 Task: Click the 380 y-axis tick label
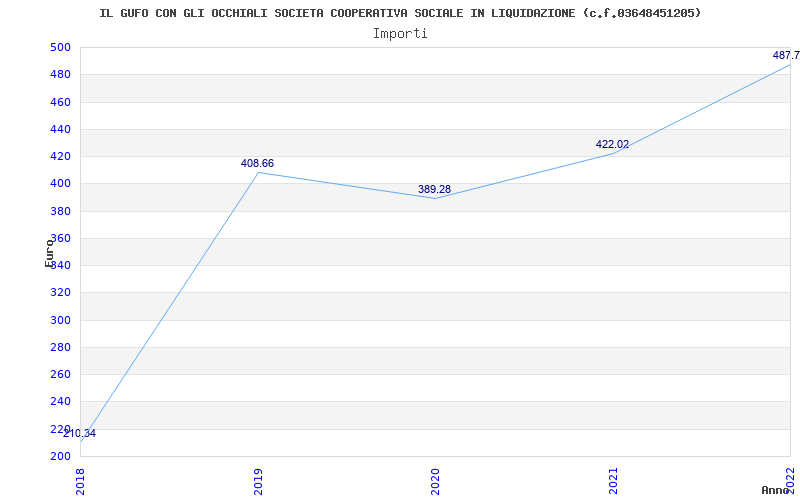tap(60, 211)
